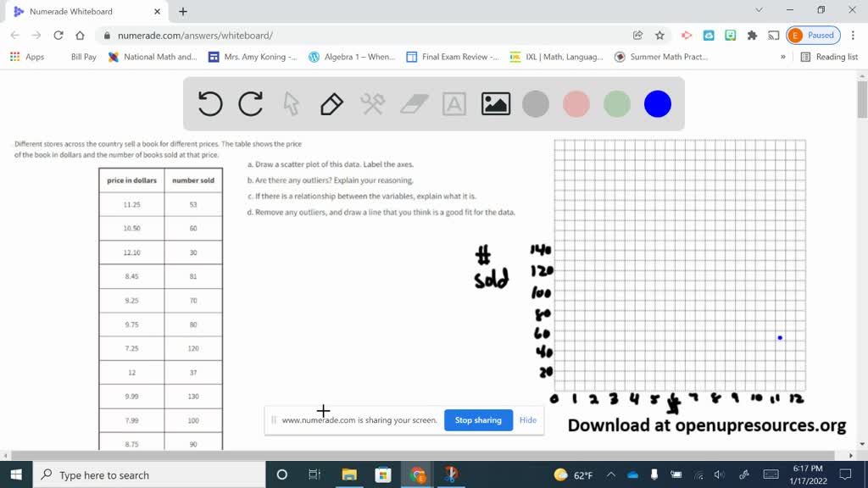868x488 pixels.
Task: Select the text box tool
Action: [454, 104]
